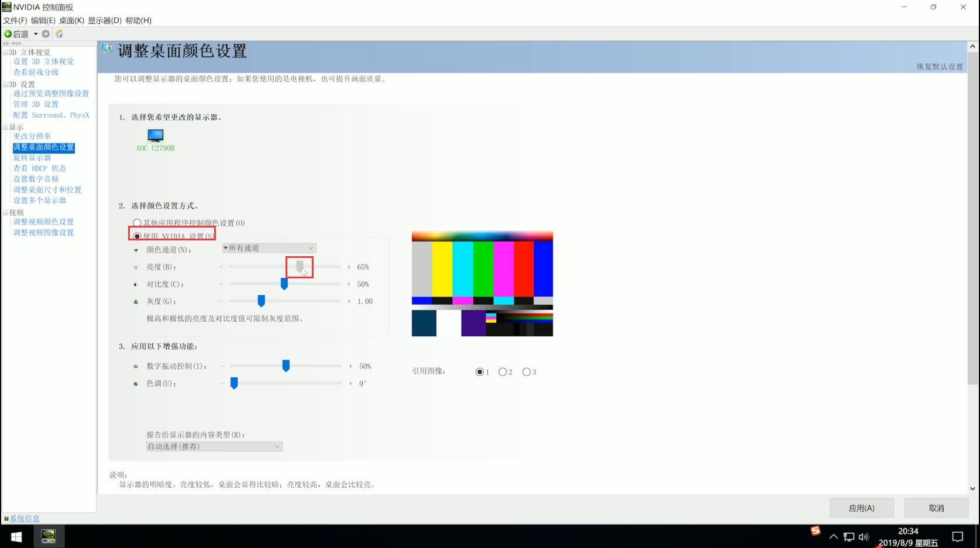Open 设置数字音频 page
The height and width of the screenshot is (548, 980).
[36, 179]
